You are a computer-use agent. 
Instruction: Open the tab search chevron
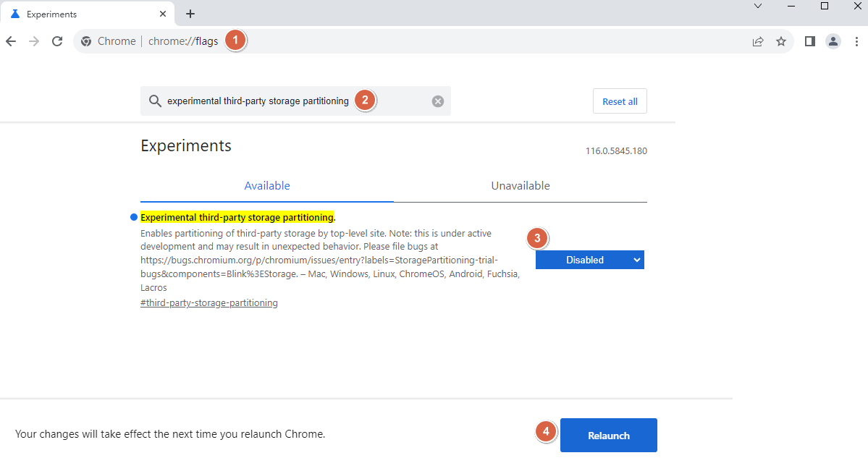click(758, 6)
